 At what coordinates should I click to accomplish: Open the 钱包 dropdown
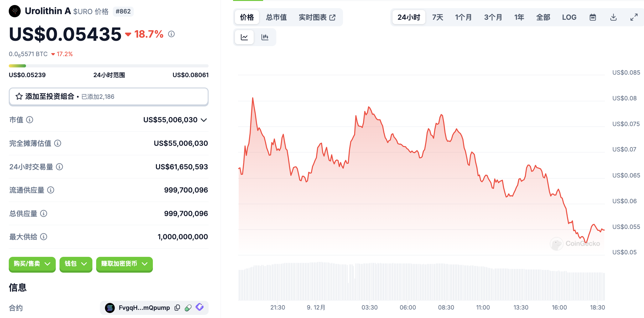pos(76,264)
